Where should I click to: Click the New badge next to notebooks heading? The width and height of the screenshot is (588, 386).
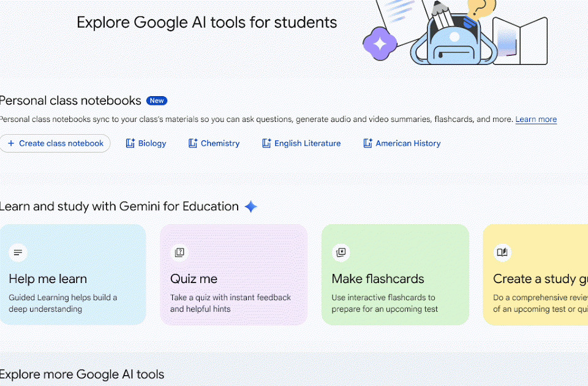[157, 101]
